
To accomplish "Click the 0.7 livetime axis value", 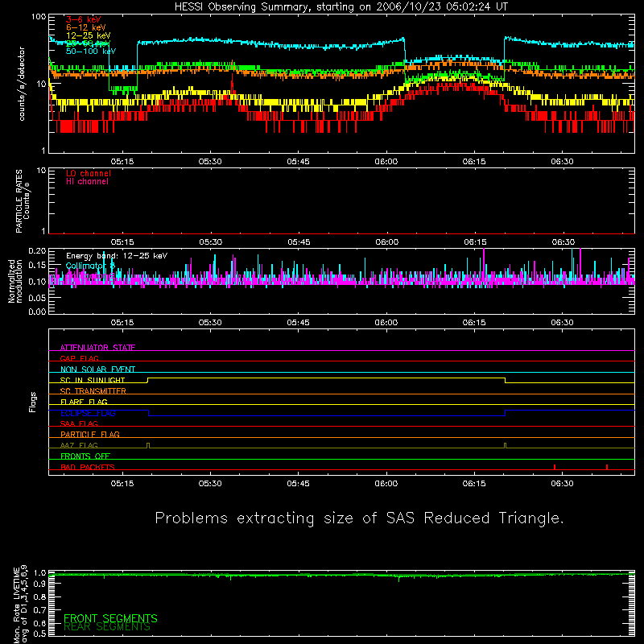I will (x=39, y=610).
